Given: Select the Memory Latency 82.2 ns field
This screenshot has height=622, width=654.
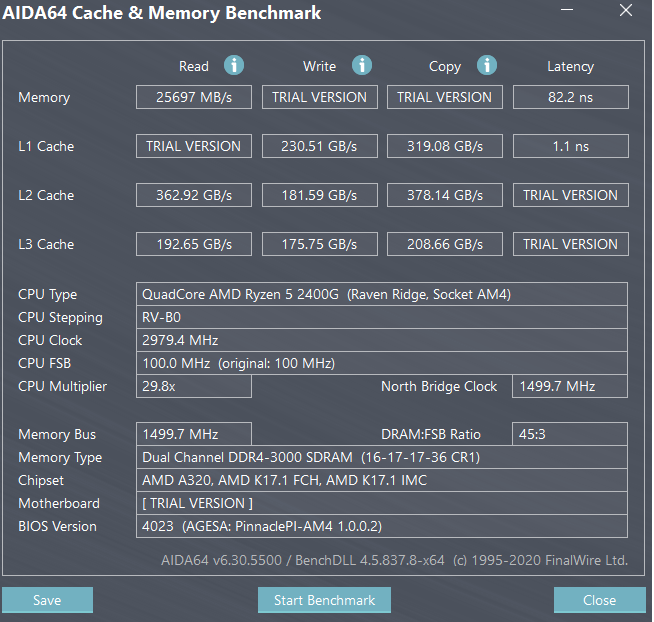Looking at the screenshot, I should tap(571, 97).
